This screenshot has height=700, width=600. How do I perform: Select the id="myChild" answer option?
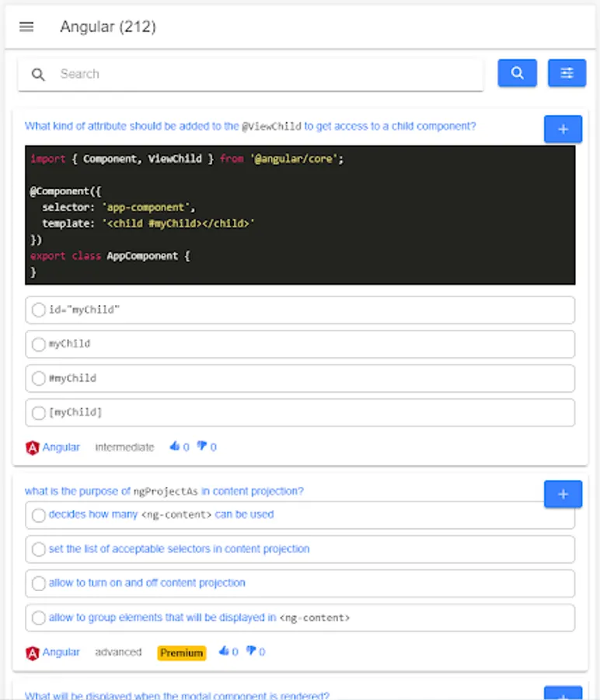(x=39, y=310)
